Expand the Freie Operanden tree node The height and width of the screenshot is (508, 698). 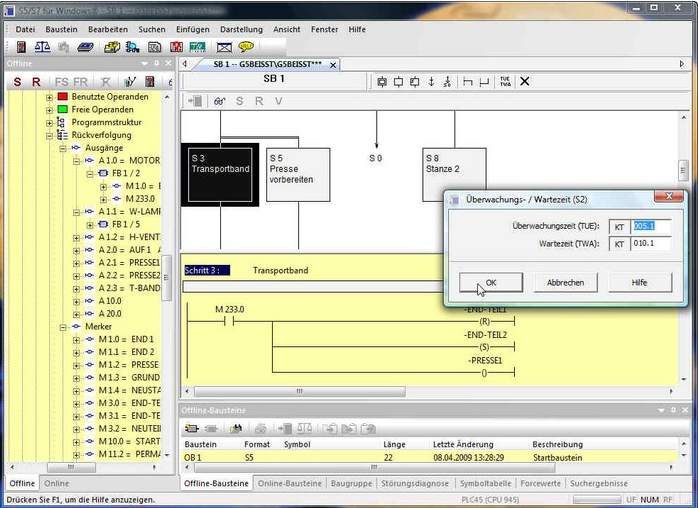point(49,110)
